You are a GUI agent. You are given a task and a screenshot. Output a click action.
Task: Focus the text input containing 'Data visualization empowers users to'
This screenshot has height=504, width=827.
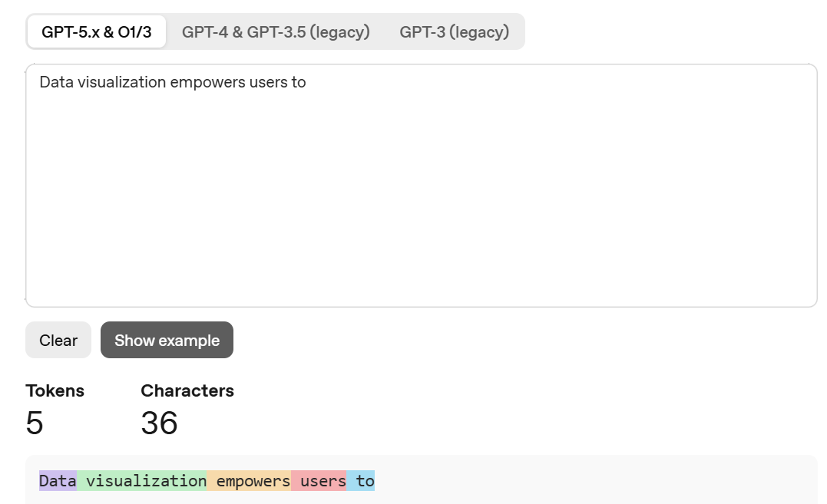pos(422,186)
